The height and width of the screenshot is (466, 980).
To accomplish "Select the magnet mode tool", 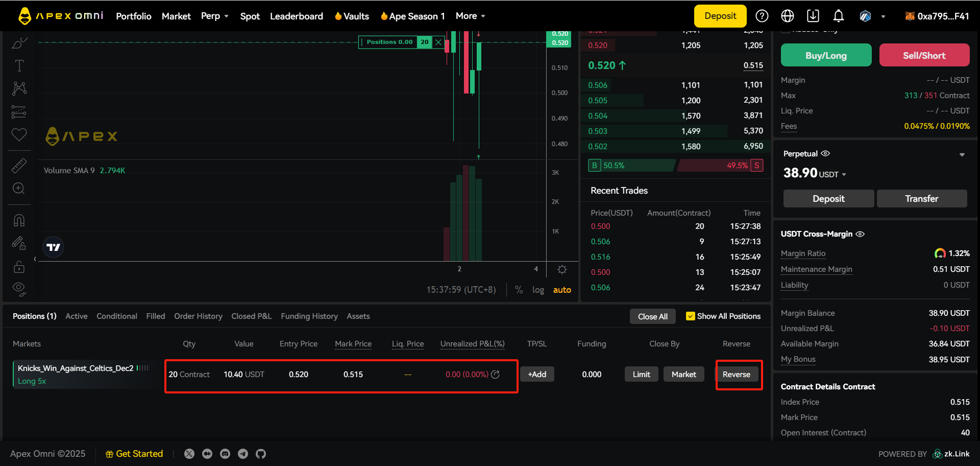I will tap(19, 220).
